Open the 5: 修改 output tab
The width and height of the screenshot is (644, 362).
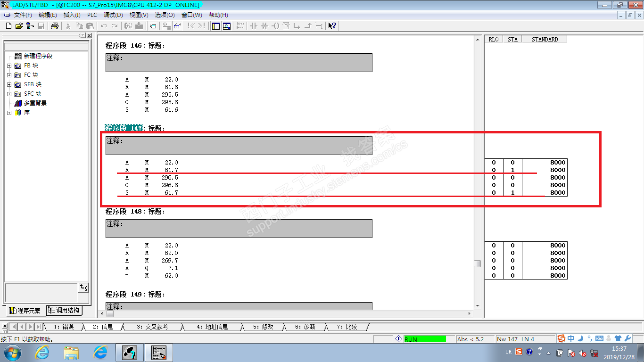point(263,327)
